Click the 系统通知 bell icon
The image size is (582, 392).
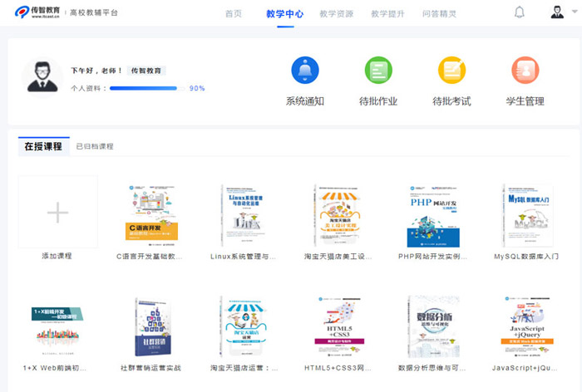click(305, 70)
